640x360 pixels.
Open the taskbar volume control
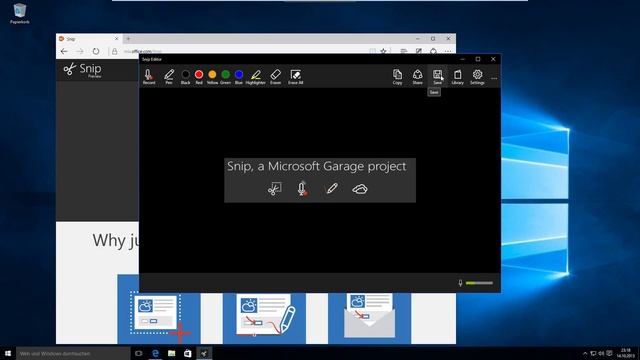(x=601, y=353)
